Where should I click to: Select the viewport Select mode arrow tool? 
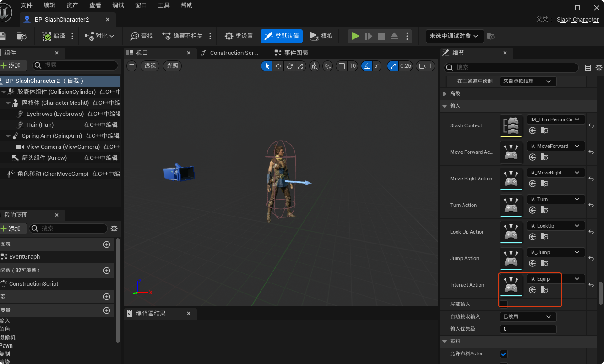[x=267, y=66]
